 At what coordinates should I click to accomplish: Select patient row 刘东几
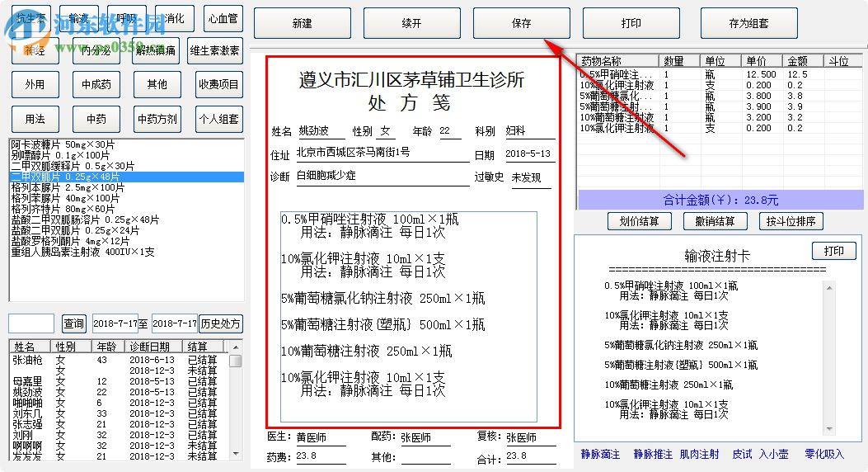pos(119,414)
